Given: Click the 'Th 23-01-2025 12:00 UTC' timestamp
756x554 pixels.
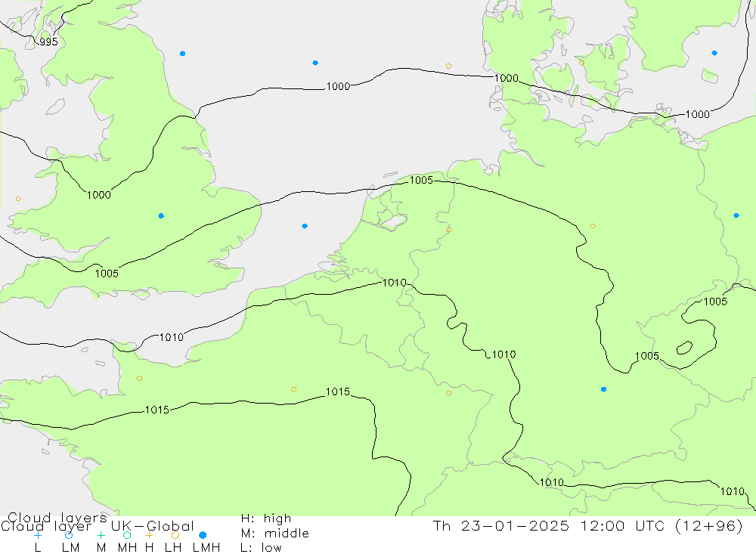Looking at the screenshot, I should 549,526.
